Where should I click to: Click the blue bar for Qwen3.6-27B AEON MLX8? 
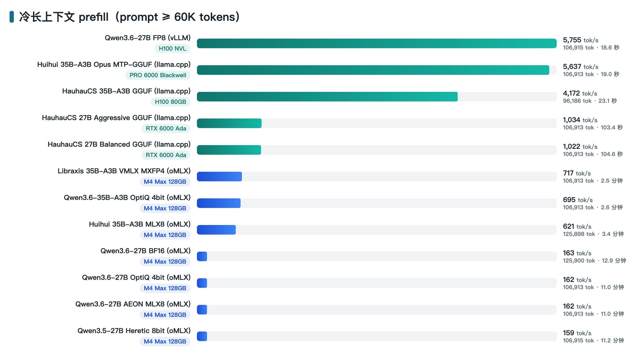202,310
